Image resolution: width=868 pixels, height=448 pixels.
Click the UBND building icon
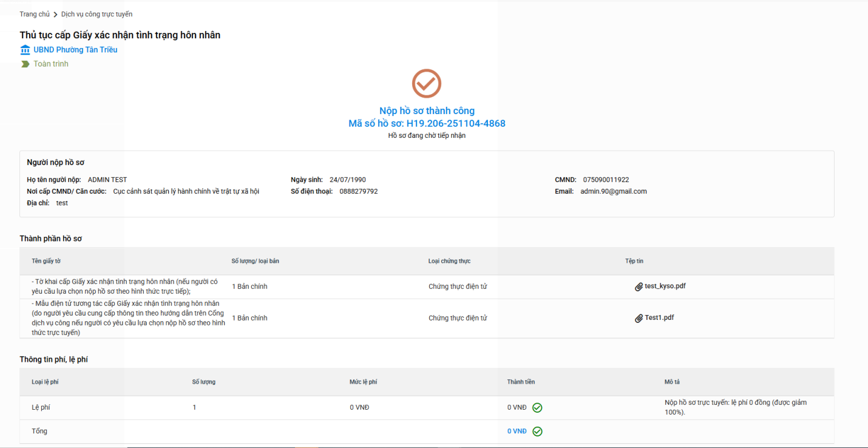click(x=25, y=50)
